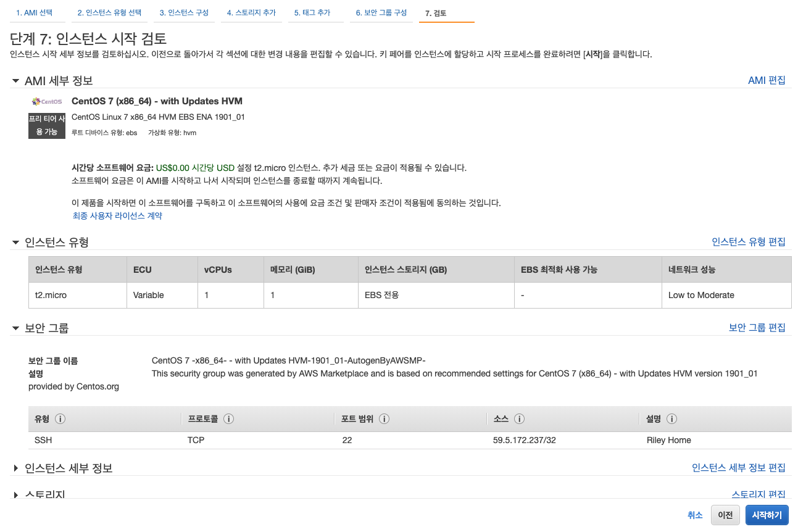The image size is (798, 532).
Task: Click the info icon beside 포트 범위 header
Action: [384, 418]
